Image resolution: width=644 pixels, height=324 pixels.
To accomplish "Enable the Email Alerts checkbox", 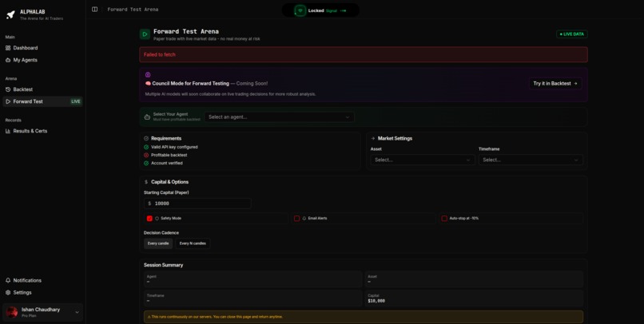I will coord(296,219).
